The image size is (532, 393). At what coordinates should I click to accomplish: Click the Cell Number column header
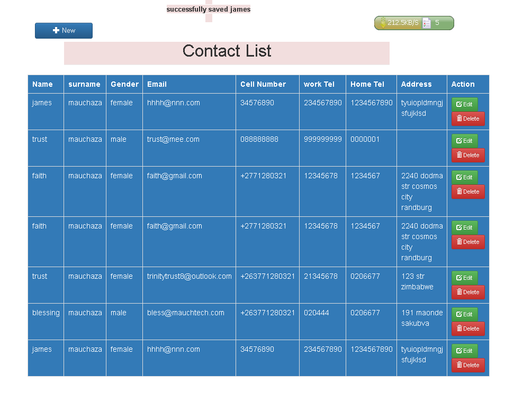click(263, 84)
